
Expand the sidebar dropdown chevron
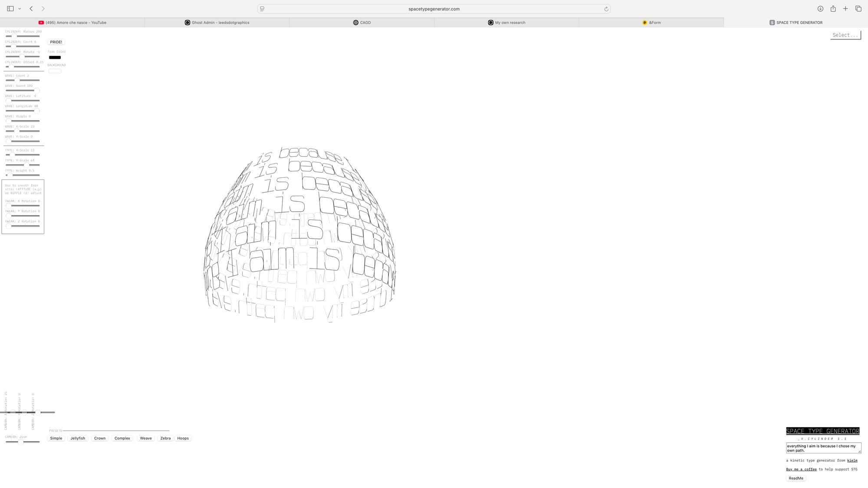tap(20, 9)
